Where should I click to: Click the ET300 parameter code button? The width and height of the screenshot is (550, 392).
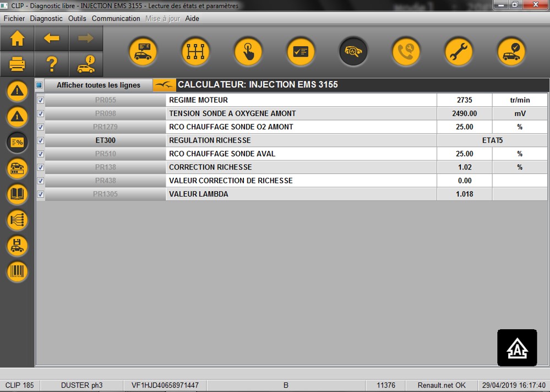(105, 140)
